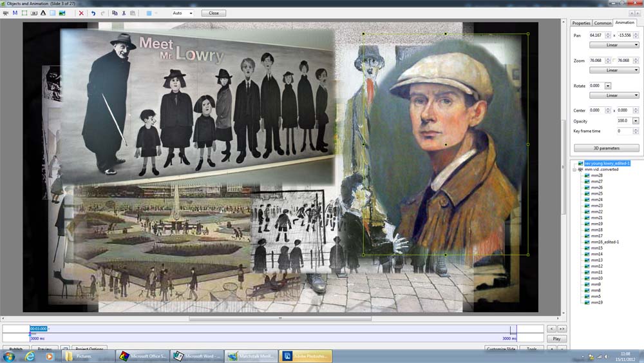Image resolution: width=644 pixels, height=363 pixels.
Task: Open the Rotate value dropdown arrow
Action: (608, 86)
